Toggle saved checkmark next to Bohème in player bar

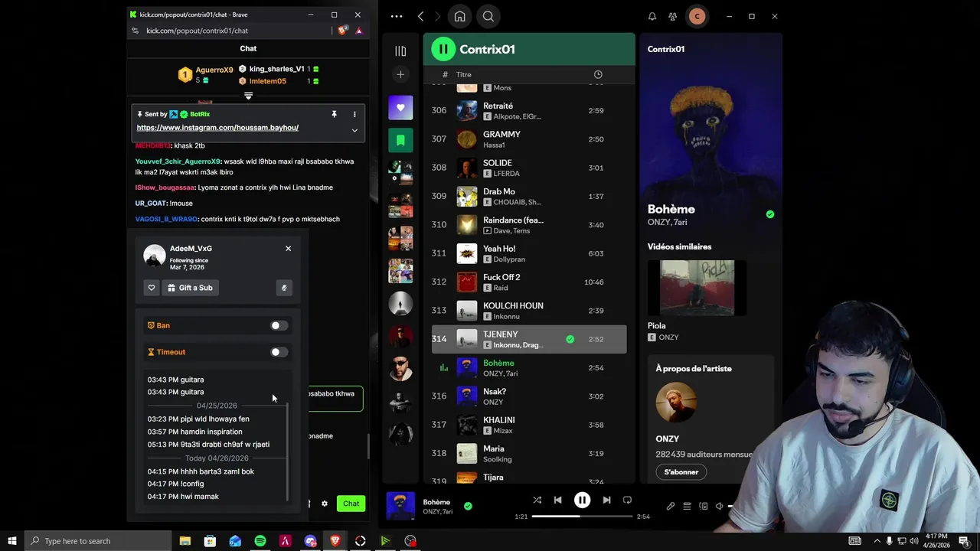coord(468,506)
